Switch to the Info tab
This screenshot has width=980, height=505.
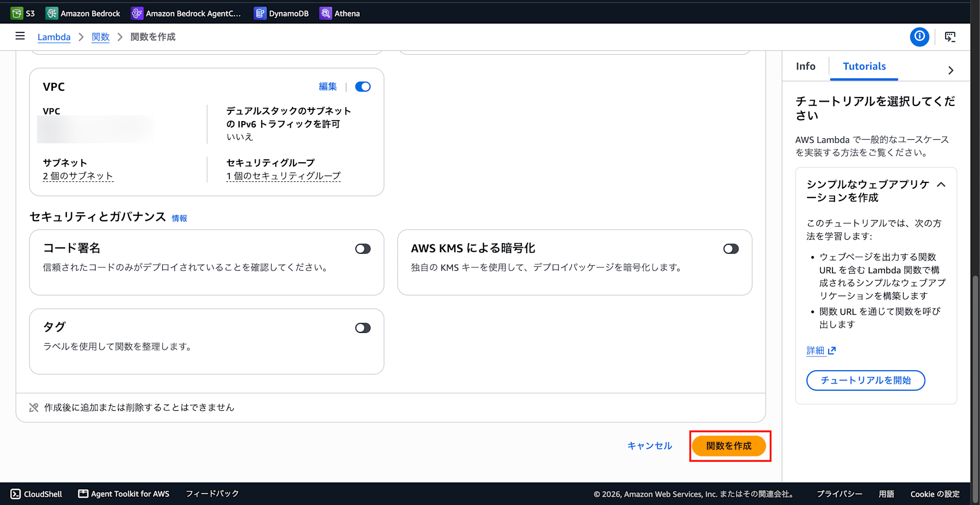[x=806, y=66]
